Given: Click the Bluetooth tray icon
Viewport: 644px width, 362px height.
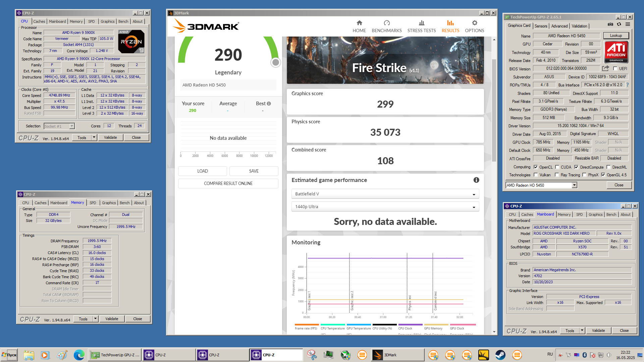Looking at the screenshot, I should 585,355.
